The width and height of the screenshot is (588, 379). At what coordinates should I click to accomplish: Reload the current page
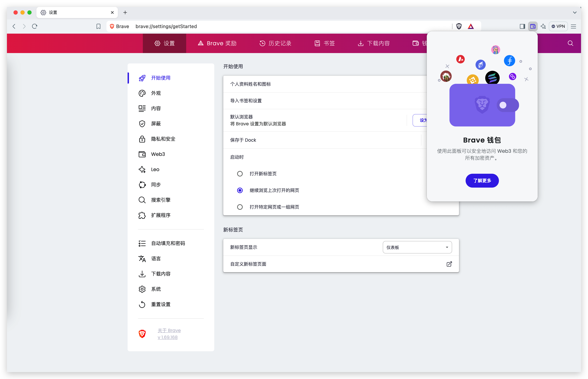click(35, 26)
